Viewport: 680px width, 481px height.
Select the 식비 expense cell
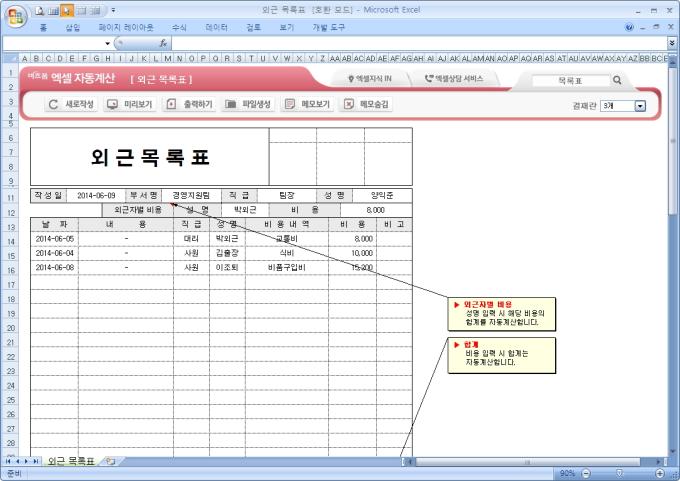287,253
